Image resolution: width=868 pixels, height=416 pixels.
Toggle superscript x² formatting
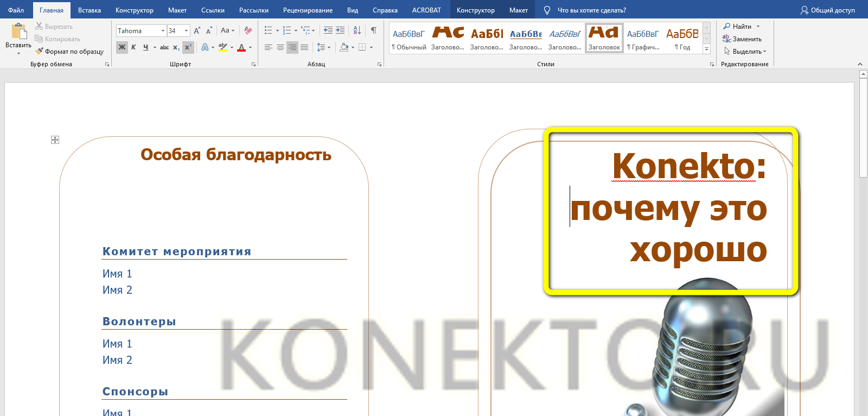(x=188, y=47)
